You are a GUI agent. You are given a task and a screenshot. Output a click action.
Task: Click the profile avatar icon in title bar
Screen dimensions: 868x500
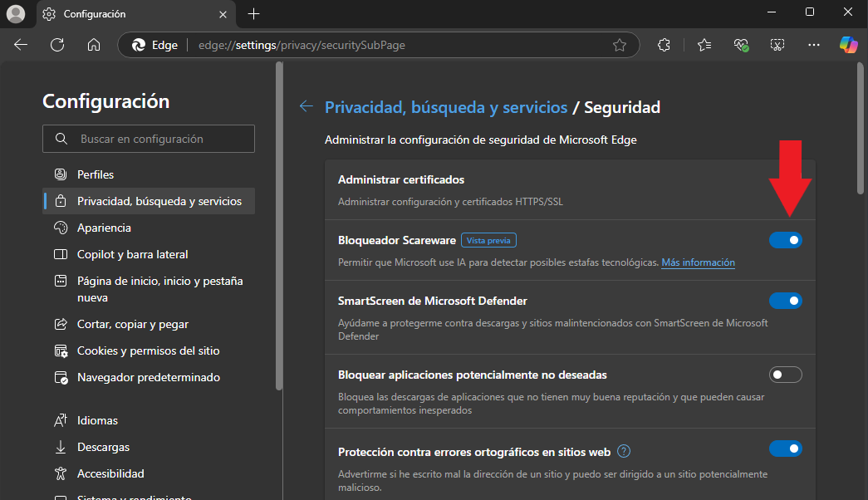point(16,14)
